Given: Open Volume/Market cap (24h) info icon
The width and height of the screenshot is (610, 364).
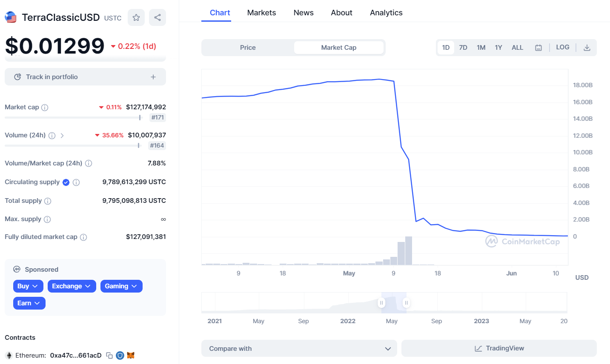Looking at the screenshot, I should pyautogui.click(x=89, y=163).
